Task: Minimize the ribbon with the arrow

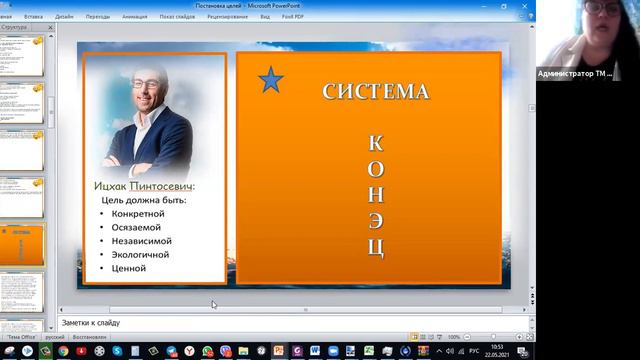Action: pos(521,17)
